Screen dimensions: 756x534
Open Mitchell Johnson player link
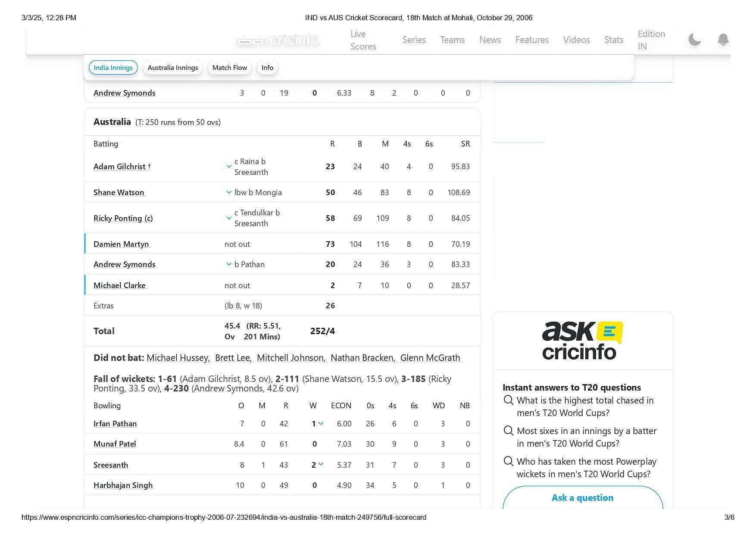291,357
